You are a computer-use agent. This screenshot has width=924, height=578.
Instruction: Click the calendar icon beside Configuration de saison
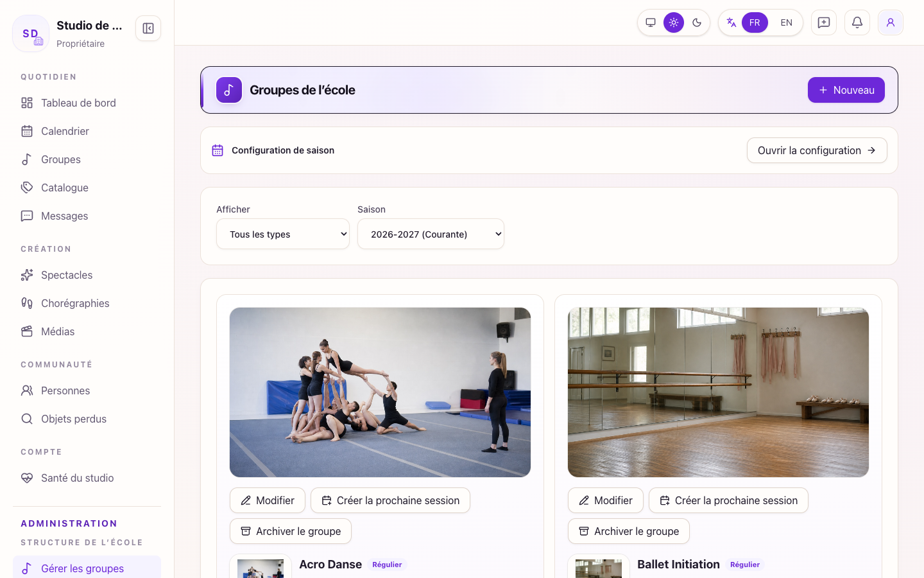[x=218, y=150]
